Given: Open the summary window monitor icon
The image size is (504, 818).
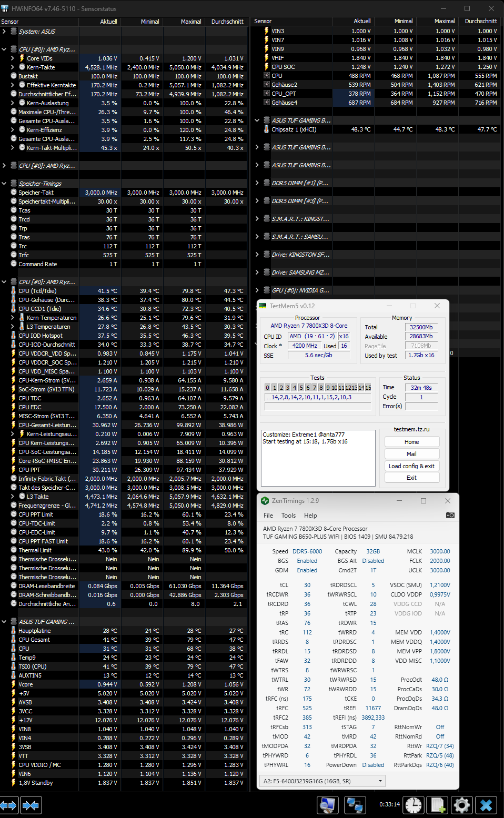Looking at the screenshot, I should (x=327, y=805).
